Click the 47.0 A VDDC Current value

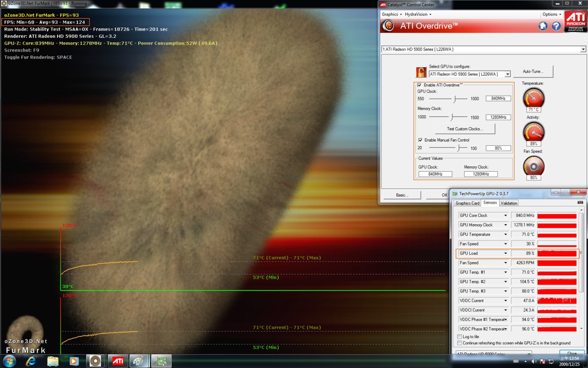pyautogui.click(x=523, y=300)
